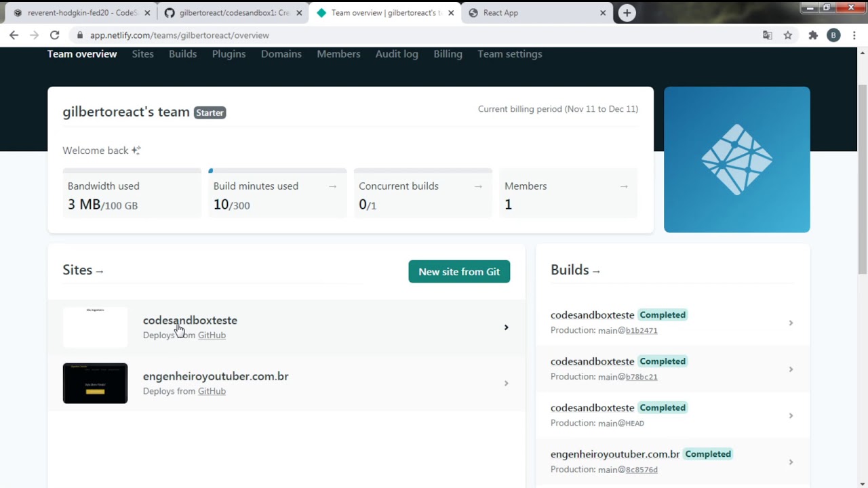Screen dimensions: 868x488
Task: Open the Chrome profile avatar B
Action: coord(833,35)
